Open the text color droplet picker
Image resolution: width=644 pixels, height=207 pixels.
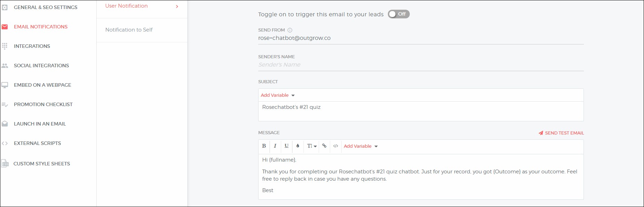(x=298, y=146)
